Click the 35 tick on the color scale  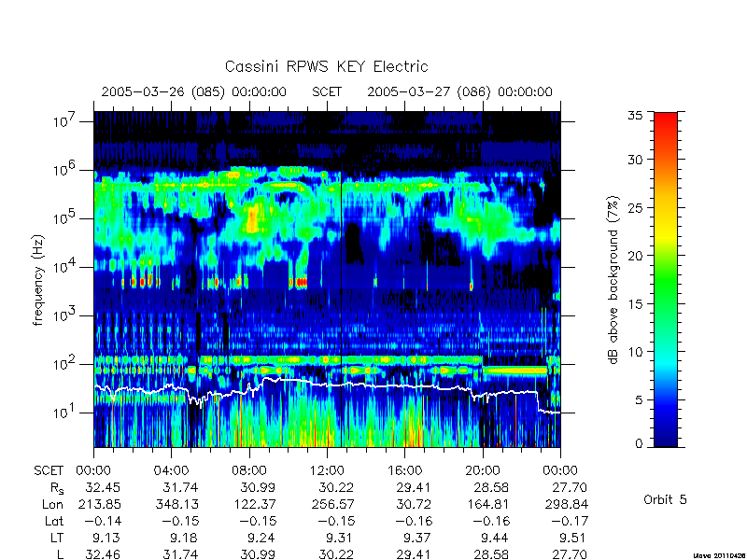[635, 115]
